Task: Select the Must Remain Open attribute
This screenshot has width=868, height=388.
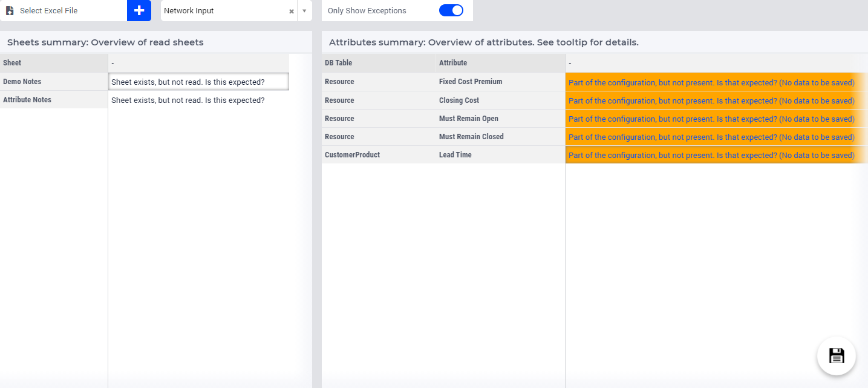Action: (x=500, y=119)
